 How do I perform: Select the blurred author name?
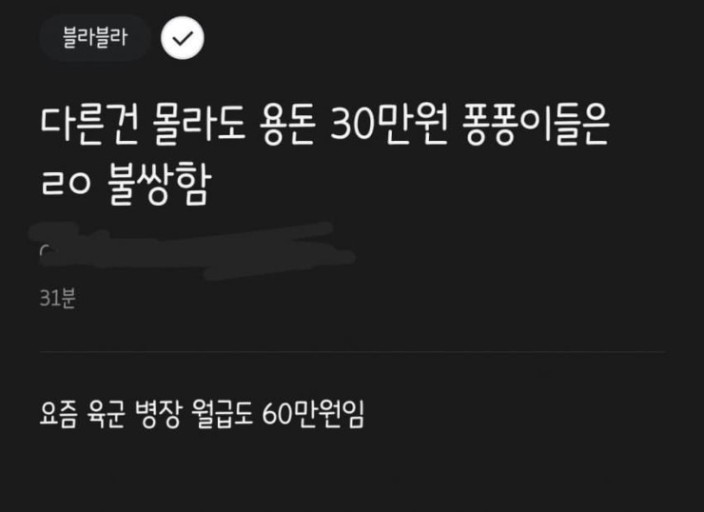click(193, 251)
